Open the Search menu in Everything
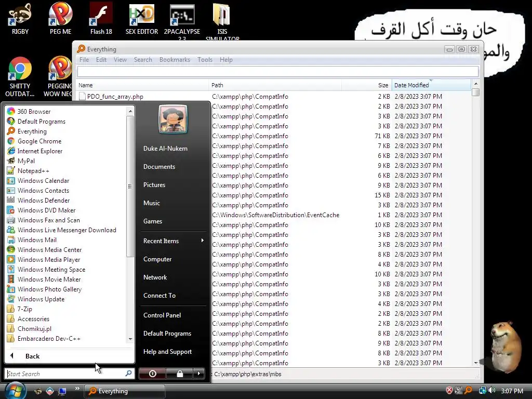The width and height of the screenshot is (532, 399). click(143, 60)
